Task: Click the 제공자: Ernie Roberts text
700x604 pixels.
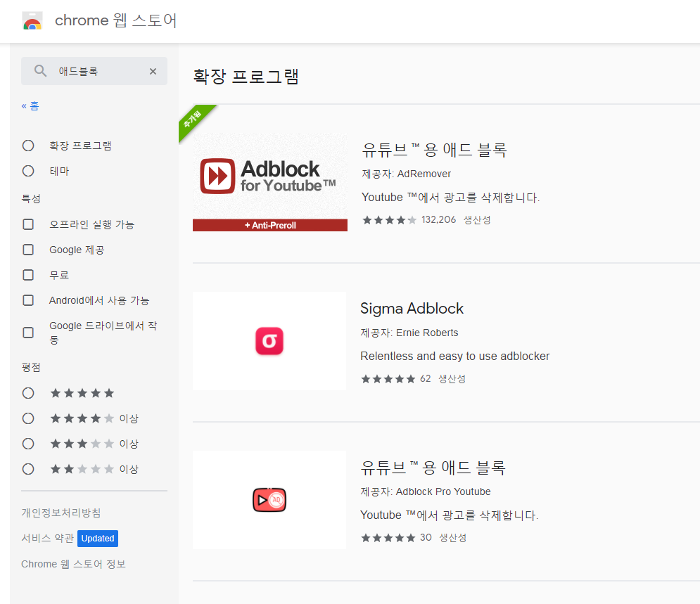Action: 409,333
